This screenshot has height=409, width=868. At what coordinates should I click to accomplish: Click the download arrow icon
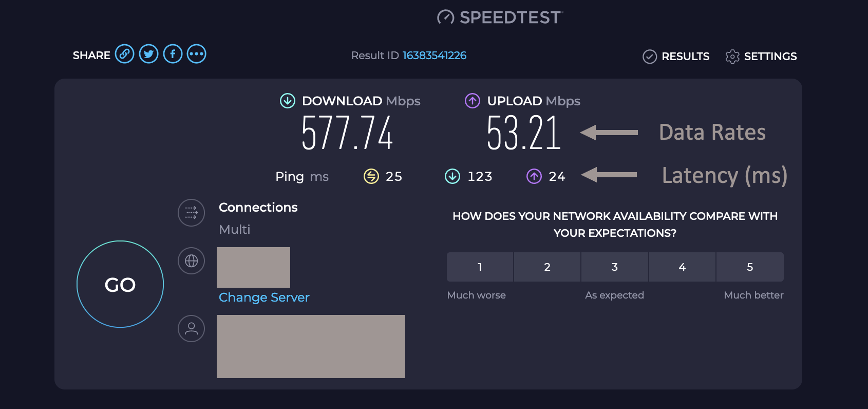point(288,101)
